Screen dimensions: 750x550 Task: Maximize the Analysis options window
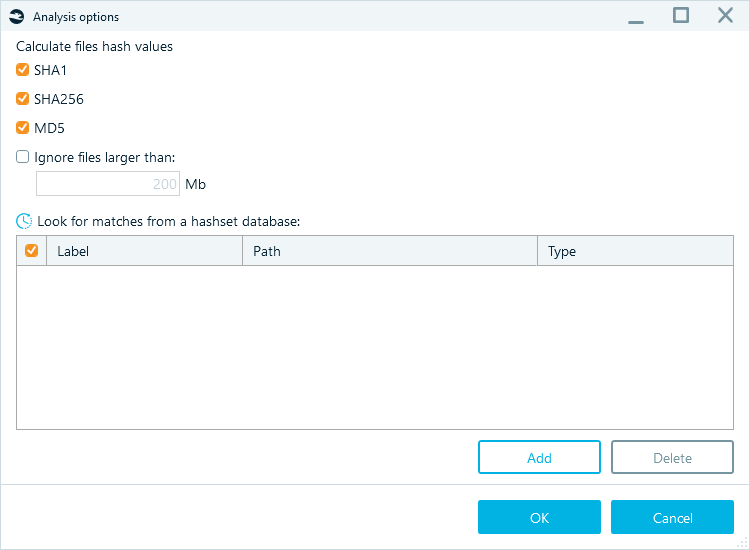(x=681, y=15)
